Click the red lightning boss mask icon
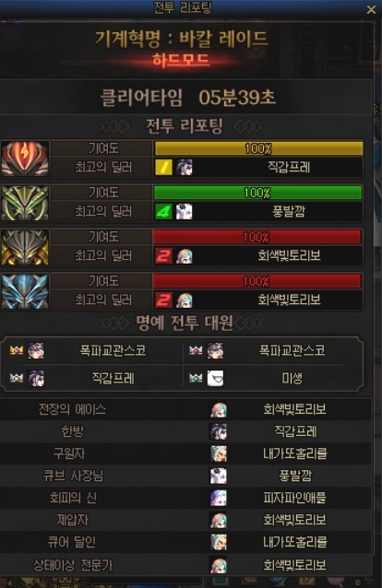This screenshot has height=588, width=382. coord(25,159)
